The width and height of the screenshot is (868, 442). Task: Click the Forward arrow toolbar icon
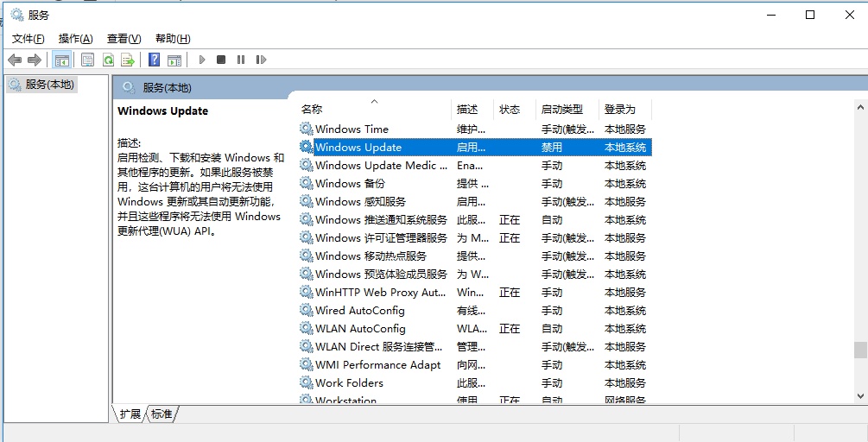(x=35, y=60)
